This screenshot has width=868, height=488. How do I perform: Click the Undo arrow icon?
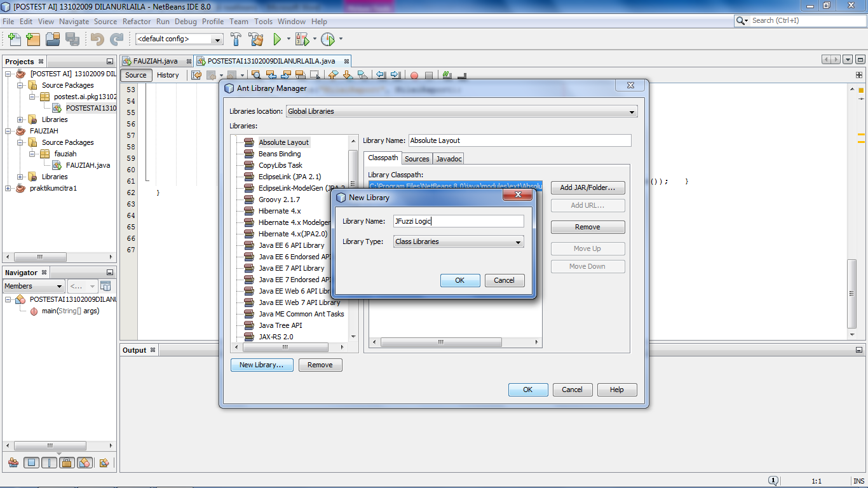click(x=97, y=39)
